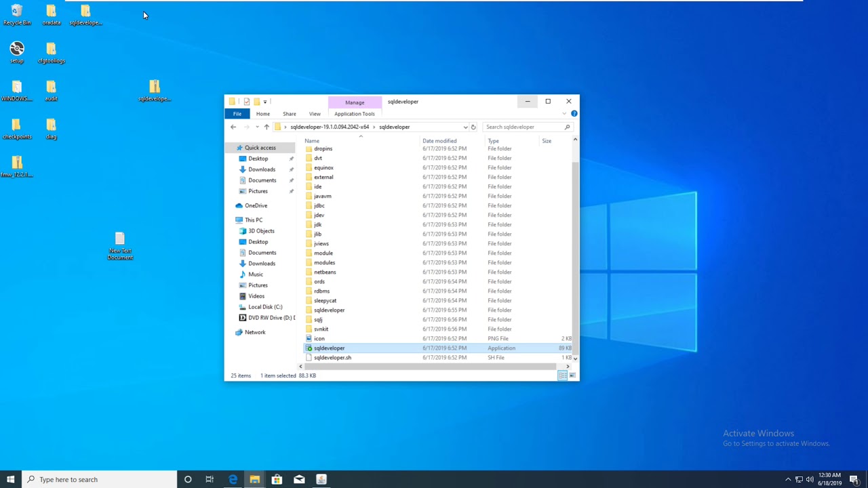The width and height of the screenshot is (868, 488).
Task: Click the horizontal scrollbar in the file list
Action: point(431,367)
